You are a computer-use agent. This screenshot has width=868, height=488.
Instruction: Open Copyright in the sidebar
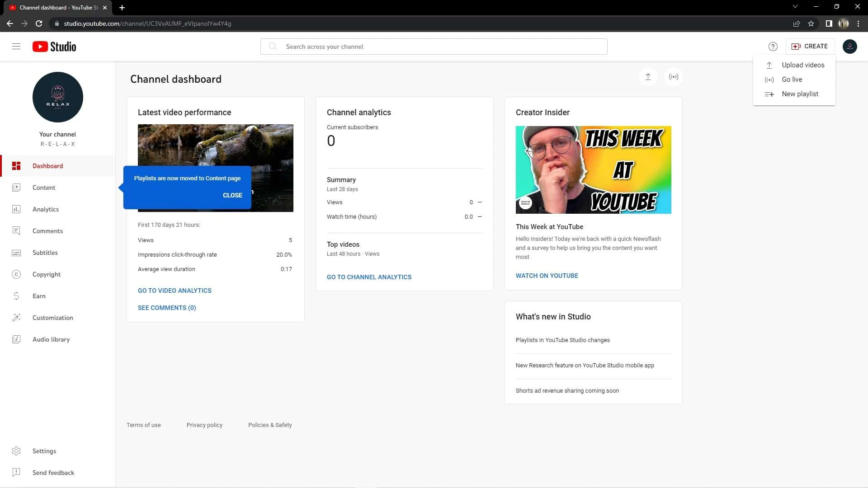[46, 274]
